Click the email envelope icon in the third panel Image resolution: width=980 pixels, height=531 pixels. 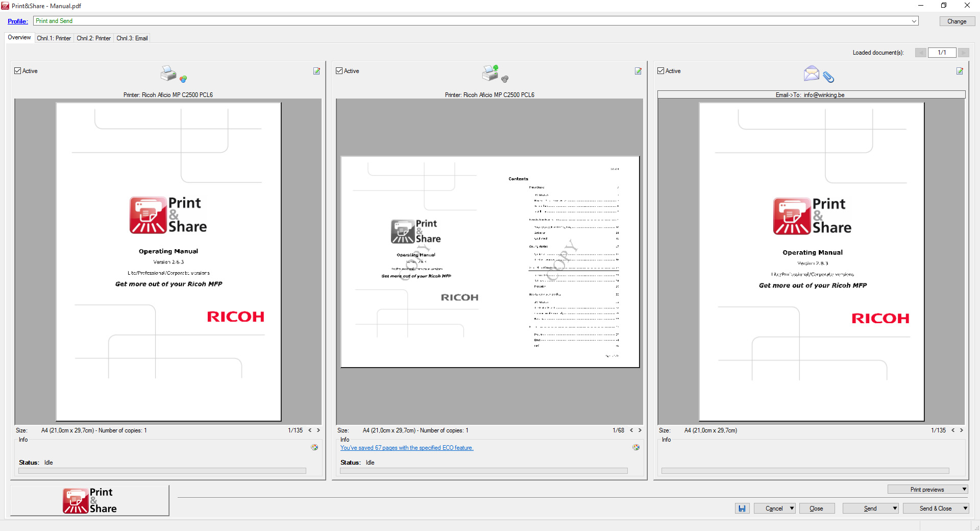[x=811, y=74]
